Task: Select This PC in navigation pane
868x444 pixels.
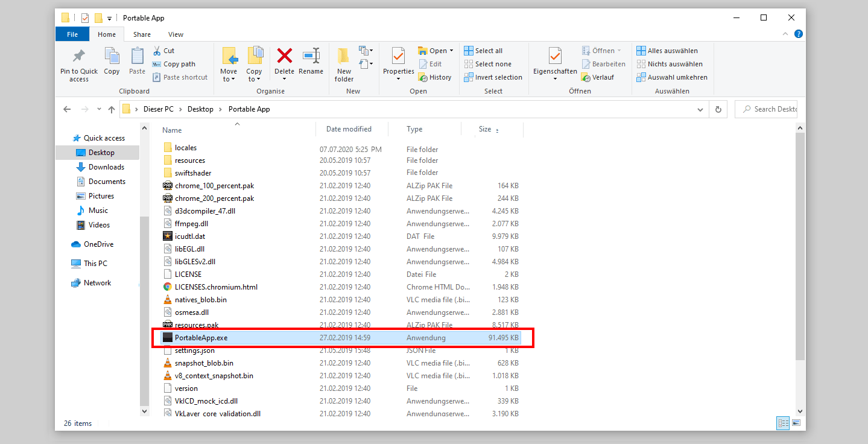Action: pyautogui.click(x=89, y=264)
